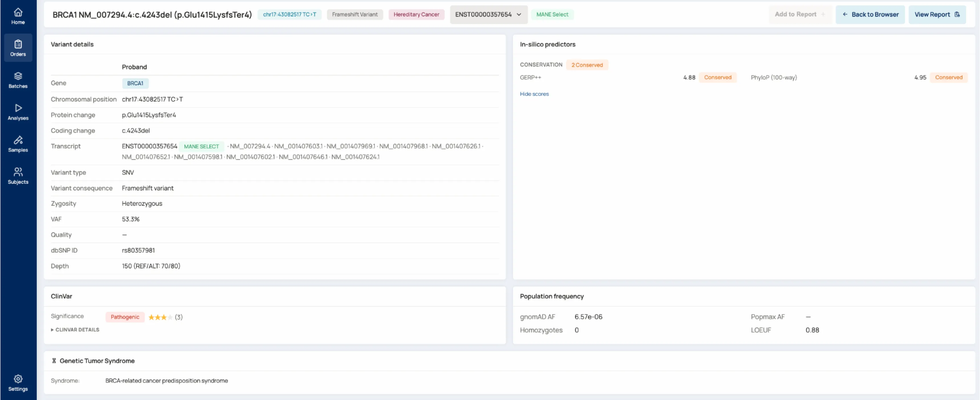Click the Conserved badge beside GERP++ score
The image size is (980, 400).
tap(717, 78)
